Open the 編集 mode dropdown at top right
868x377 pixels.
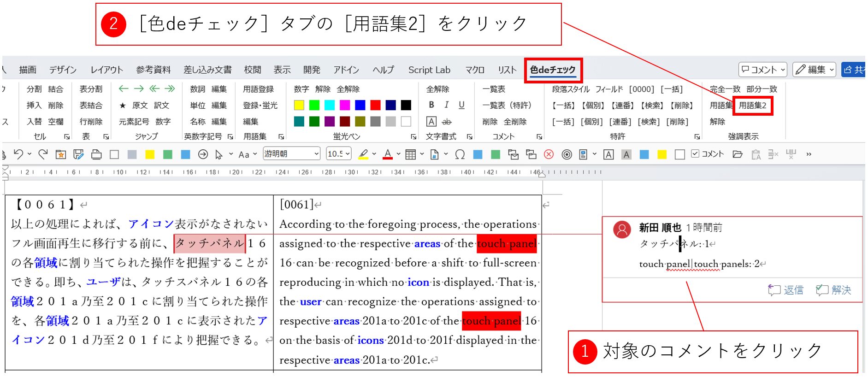814,70
